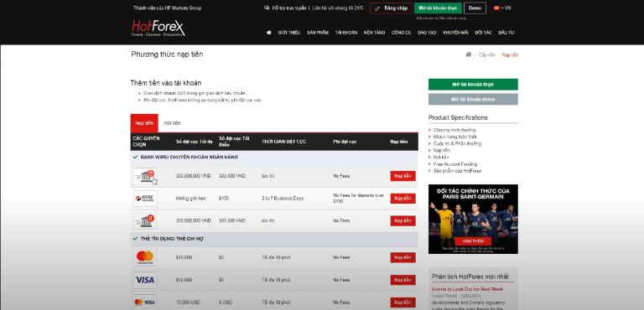Click green Mở tài khoản thực sidebar button

pyautogui.click(x=473, y=84)
